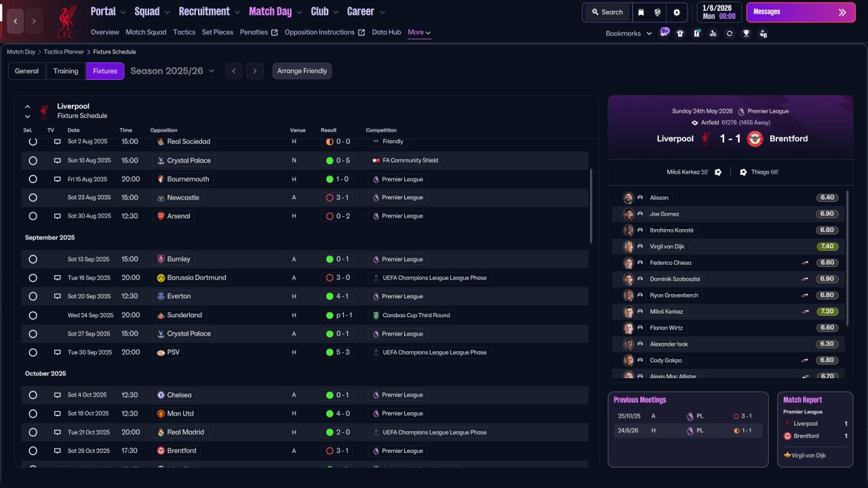Screen dimensions: 868x488
Task: Click Alisson's player portrait
Action: (x=629, y=198)
